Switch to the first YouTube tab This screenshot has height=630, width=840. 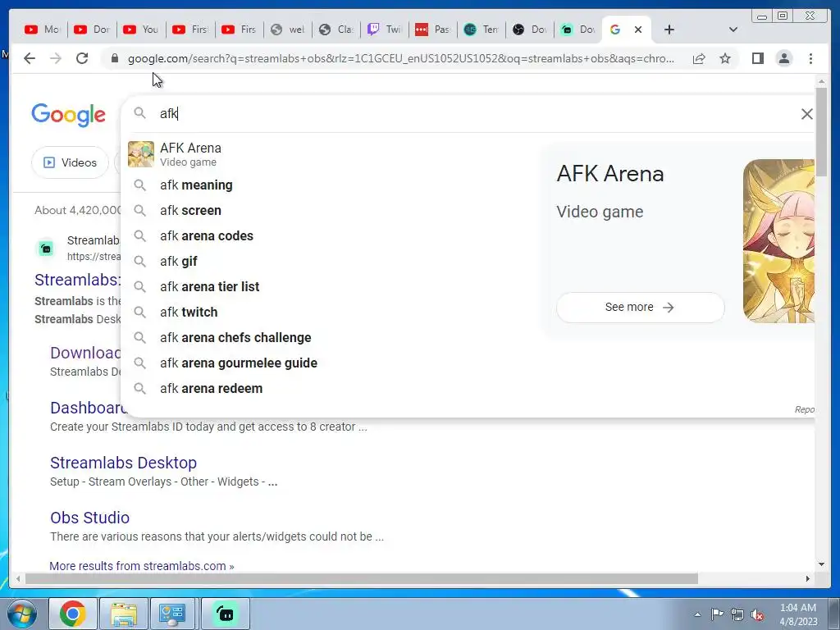[43, 30]
